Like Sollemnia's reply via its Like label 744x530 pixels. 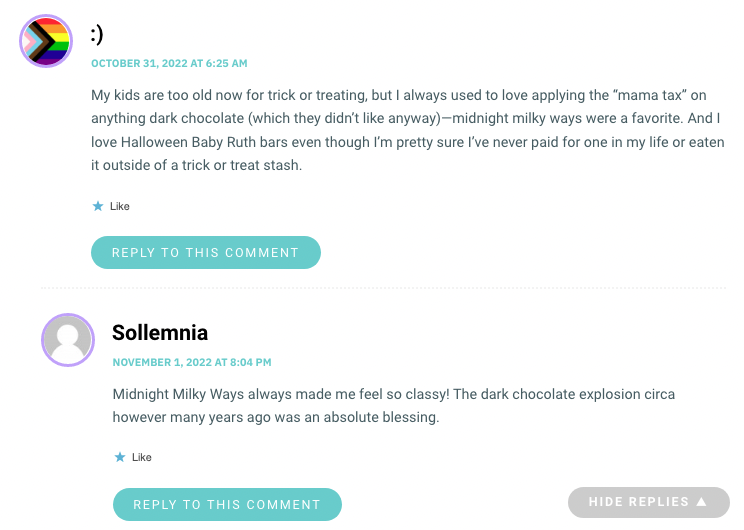pyautogui.click(x=141, y=457)
